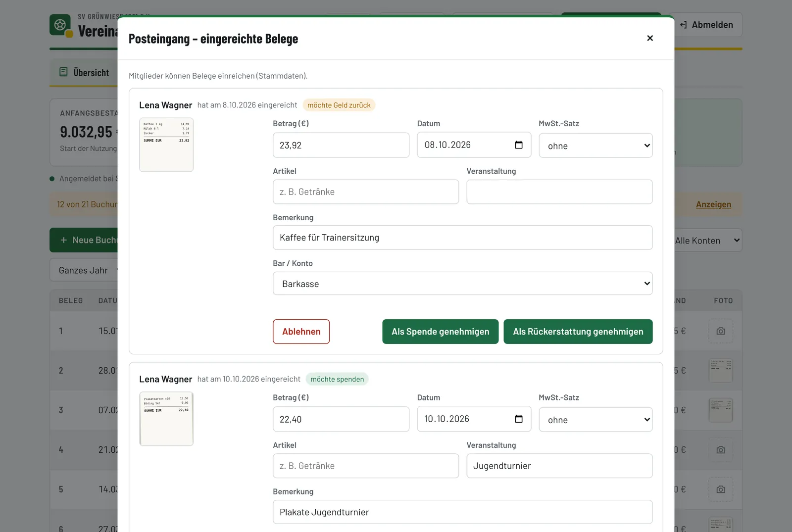Click the Bemerkung field Kaffee für Trainersitzung
The width and height of the screenshot is (792, 532).
tap(462, 238)
